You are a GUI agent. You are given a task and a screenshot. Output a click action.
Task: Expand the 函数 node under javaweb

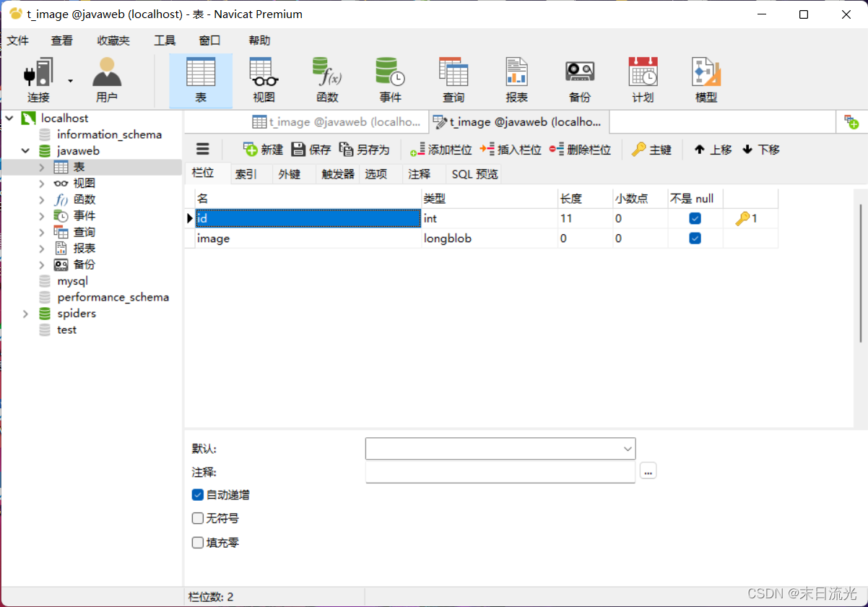coord(42,199)
